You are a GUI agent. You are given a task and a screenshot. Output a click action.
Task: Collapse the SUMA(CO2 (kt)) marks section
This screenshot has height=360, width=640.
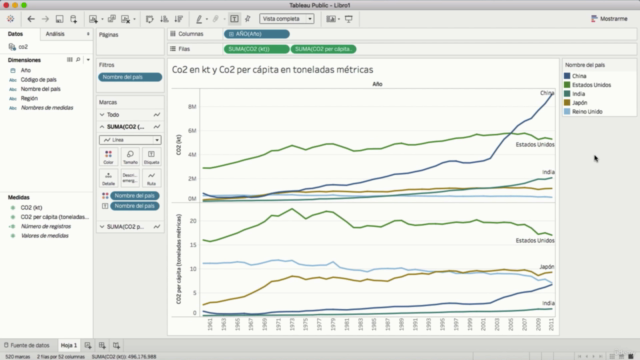[x=102, y=127]
